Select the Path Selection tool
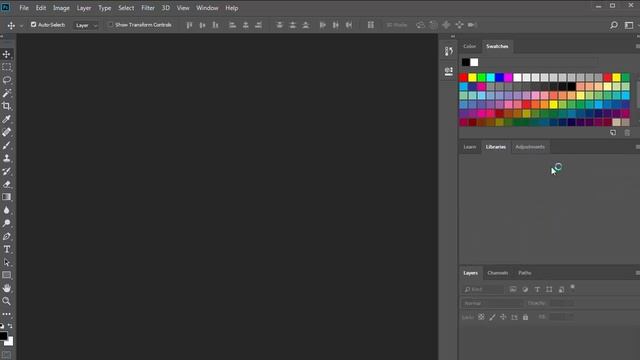 pos(7,262)
